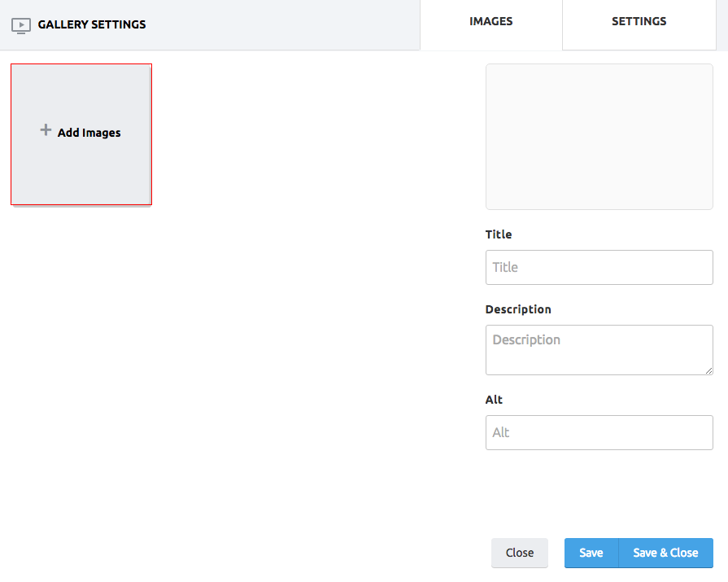The height and width of the screenshot is (582, 728).
Task: Click the bold Title field label
Action: 498,234
